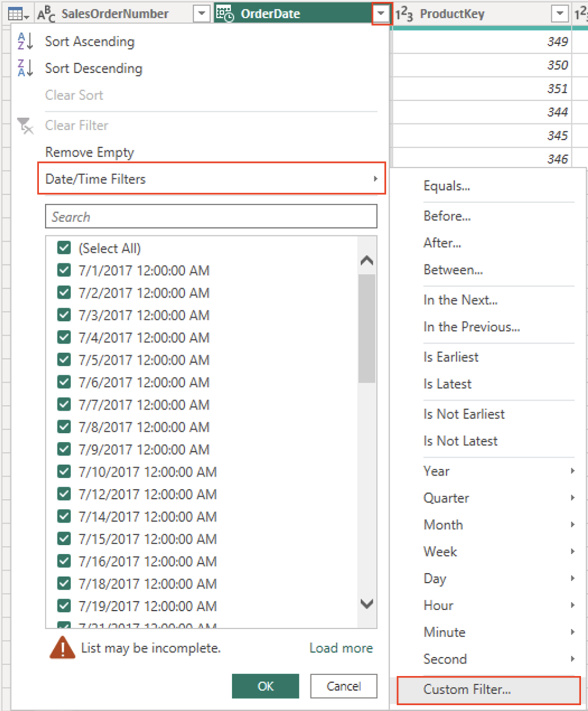Choose Sort Ascending from the menu
Viewport: 588px width, 711px height.
point(90,41)
